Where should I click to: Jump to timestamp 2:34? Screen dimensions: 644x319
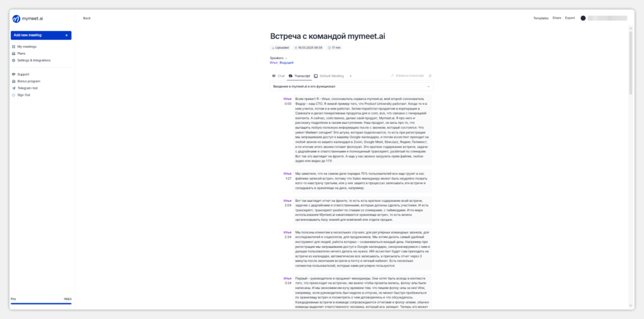[x=288, y=237]
